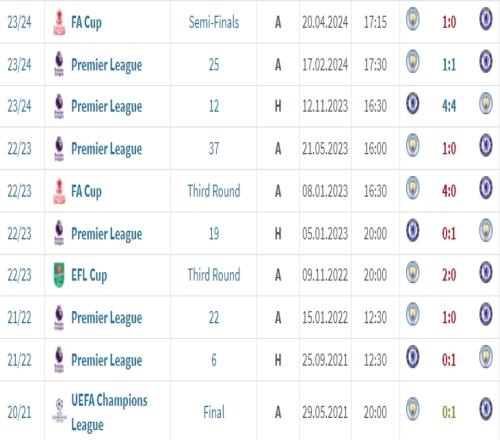
Task: Click Chelsea crest in the Champions League Final row
Action: pos(486,409)
